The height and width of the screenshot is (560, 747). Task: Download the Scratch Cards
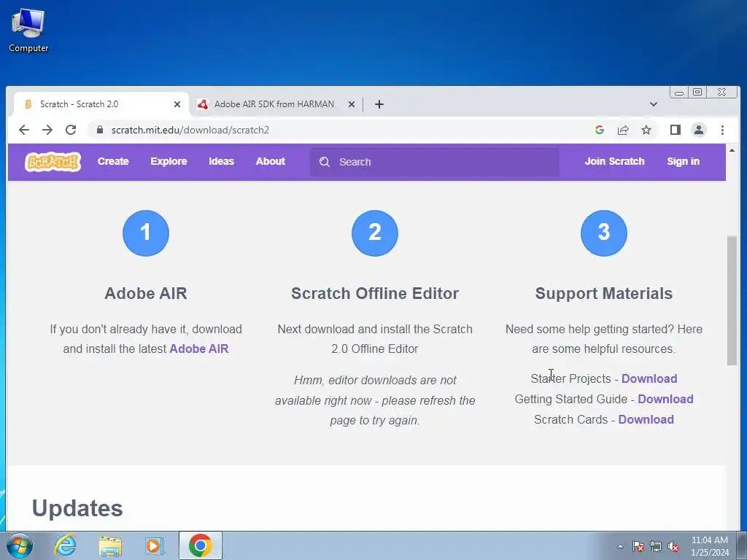[646, 419]
